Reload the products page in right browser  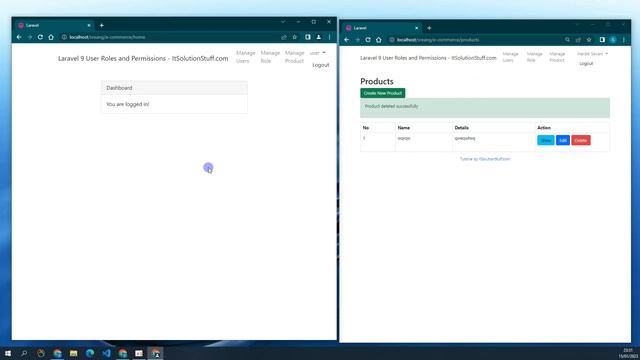(x=368, y=40)
